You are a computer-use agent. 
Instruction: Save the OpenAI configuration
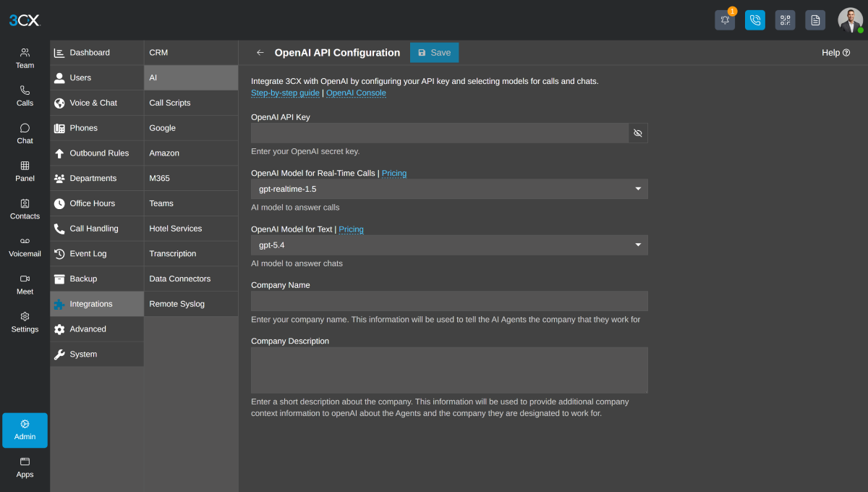pos(434,53)
